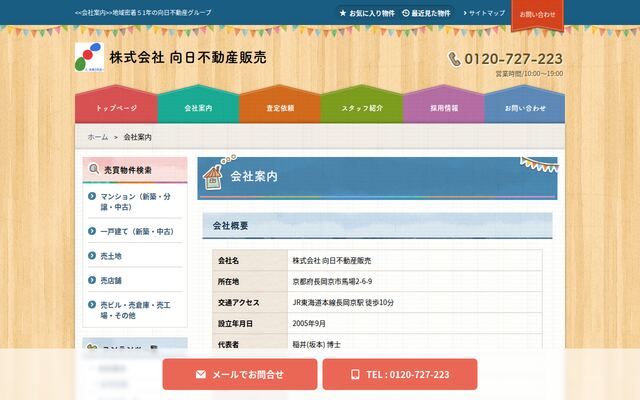Click the TEL : 0120-727-223 button
Image resolution: width=640 pixels, height=400 pixels.
(400, 374)
